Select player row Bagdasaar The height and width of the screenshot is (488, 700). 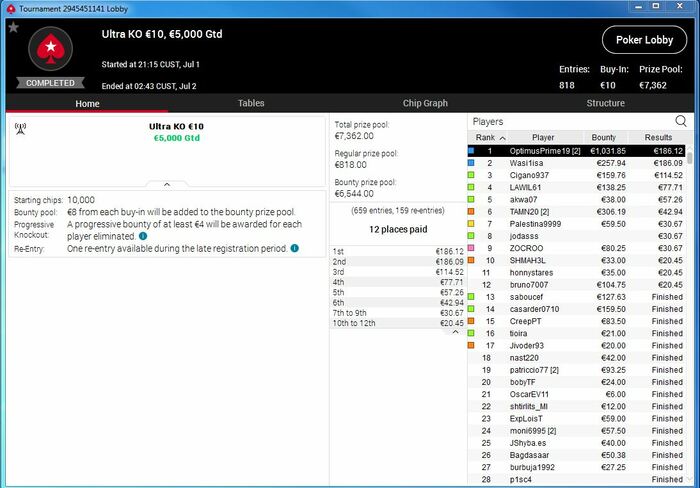click(576, 455)
